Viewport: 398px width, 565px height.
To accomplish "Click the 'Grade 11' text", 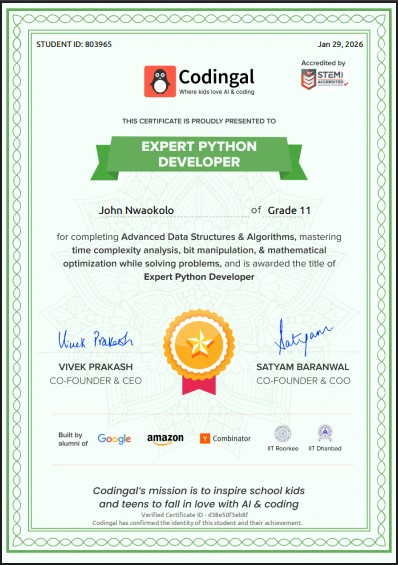I will [x=289, y=210].
